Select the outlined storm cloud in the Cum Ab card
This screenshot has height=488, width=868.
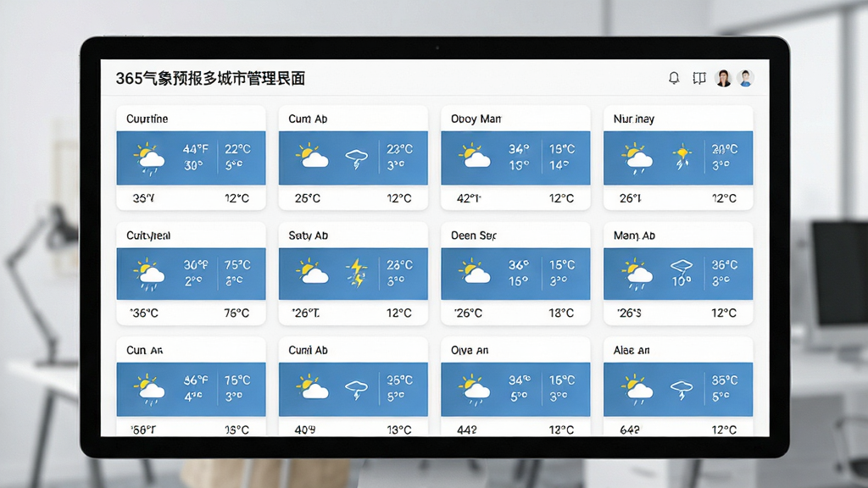click(x=357, y=158)
